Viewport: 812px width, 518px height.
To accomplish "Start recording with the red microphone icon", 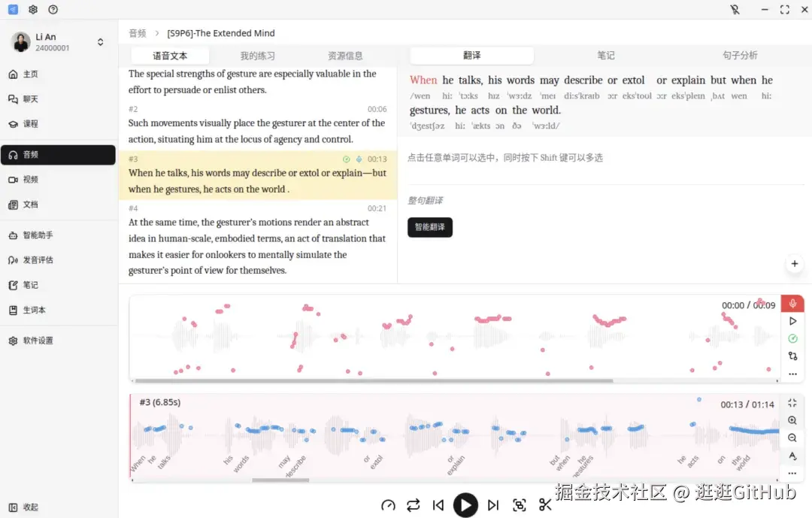I will click(792, 303).
